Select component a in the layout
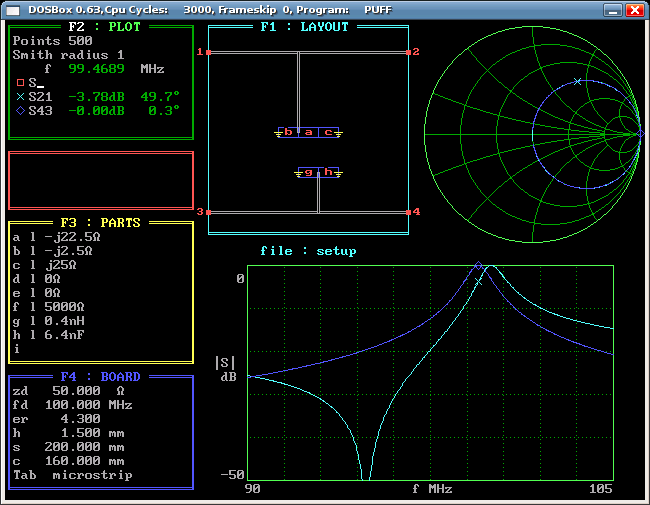Image resolution: width=650 pixels, height=505 pixels. [308, 132]
